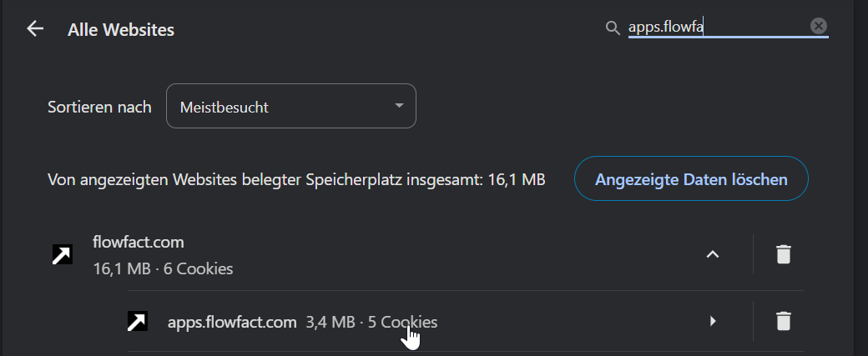The image size is (868, 356).
Task: Open the Meistbesucht sort dropdown
Action: tap(291, 106)
